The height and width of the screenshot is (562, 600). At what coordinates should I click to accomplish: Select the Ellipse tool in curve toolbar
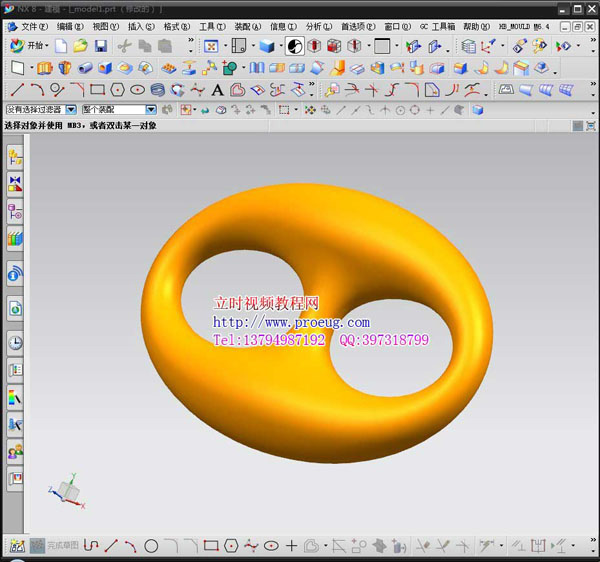(137, 90)
